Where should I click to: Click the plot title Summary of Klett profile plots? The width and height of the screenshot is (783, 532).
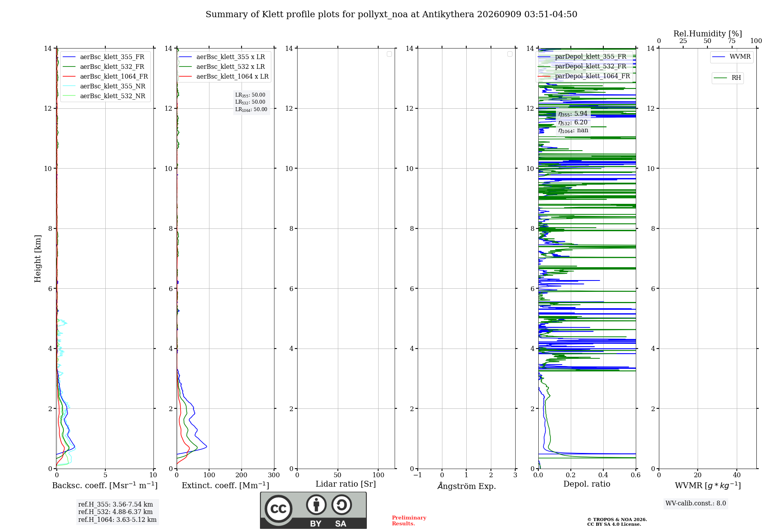391,14
